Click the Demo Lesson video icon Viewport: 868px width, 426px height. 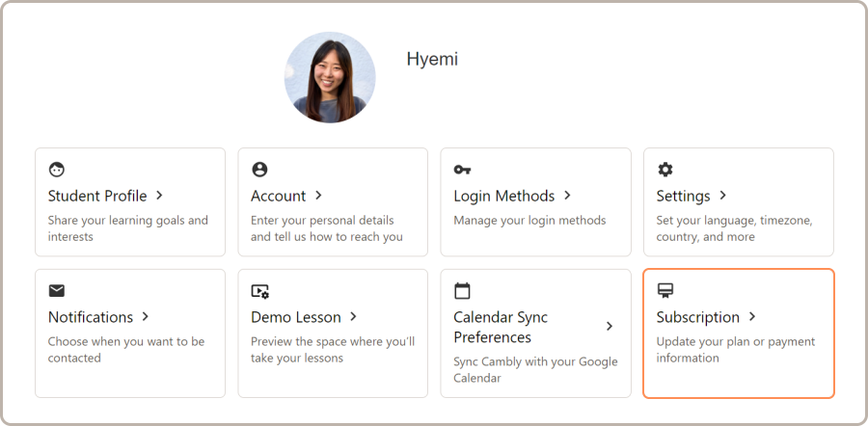[259, 291]
